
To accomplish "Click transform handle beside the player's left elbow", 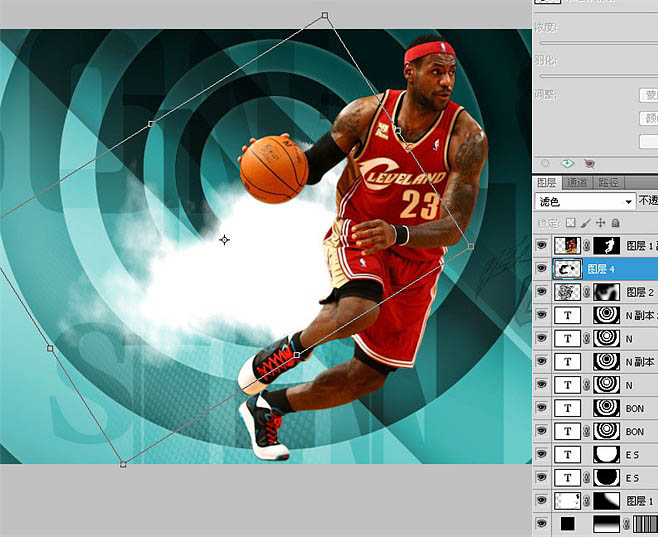I will 471,246.
